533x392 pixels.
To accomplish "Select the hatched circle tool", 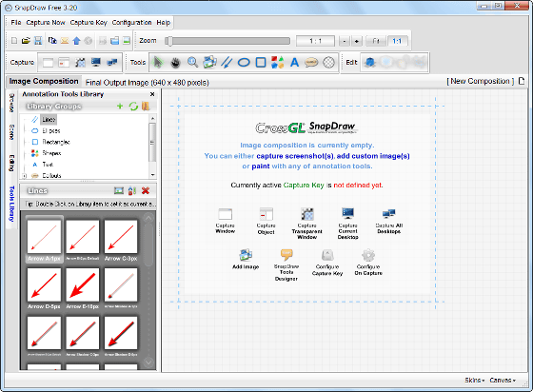I will (328, 63).
